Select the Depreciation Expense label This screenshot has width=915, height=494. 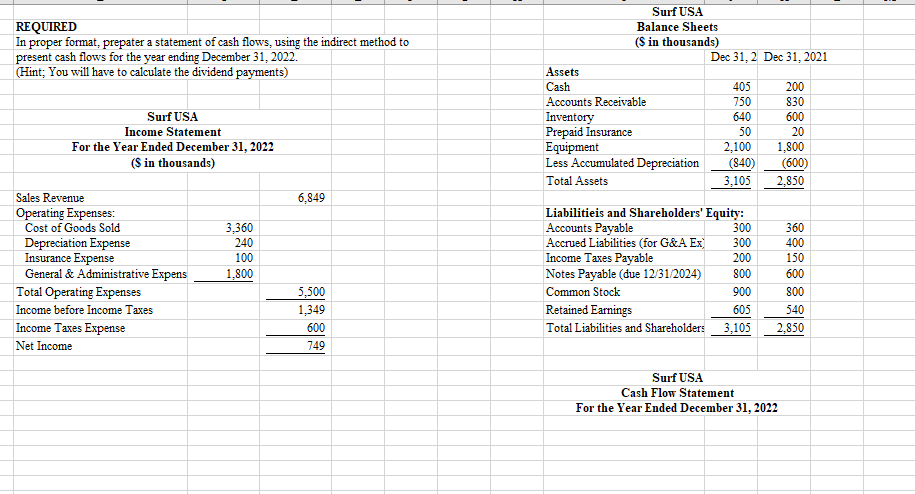78,243
